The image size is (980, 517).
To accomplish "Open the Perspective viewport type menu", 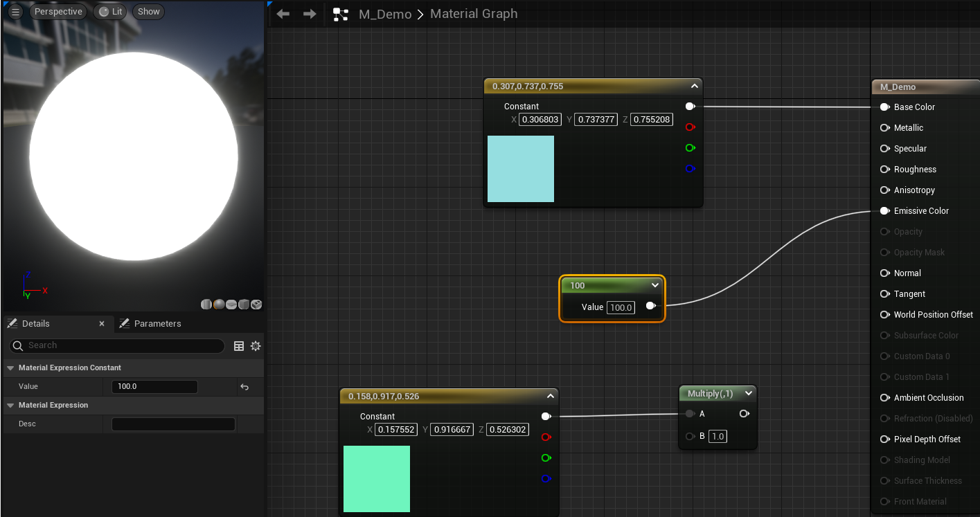I will (x=58, y=12).
